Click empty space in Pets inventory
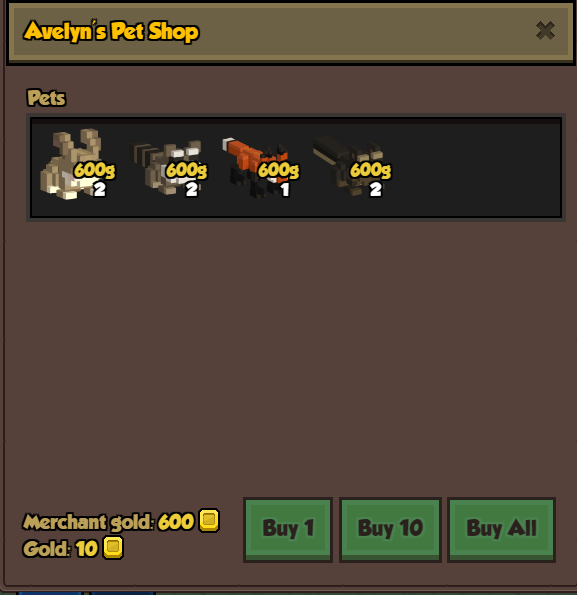The width and height of the screenshot is (577, 595). point(474,167)
